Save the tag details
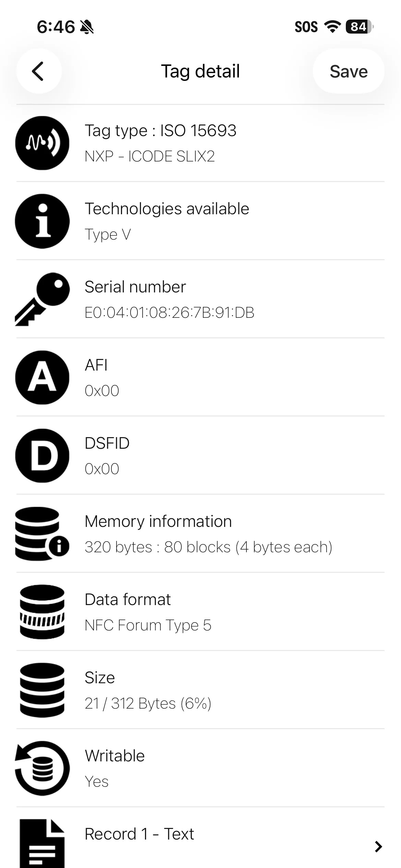Viewport: 401px width, 868px height. coord(349,71)
